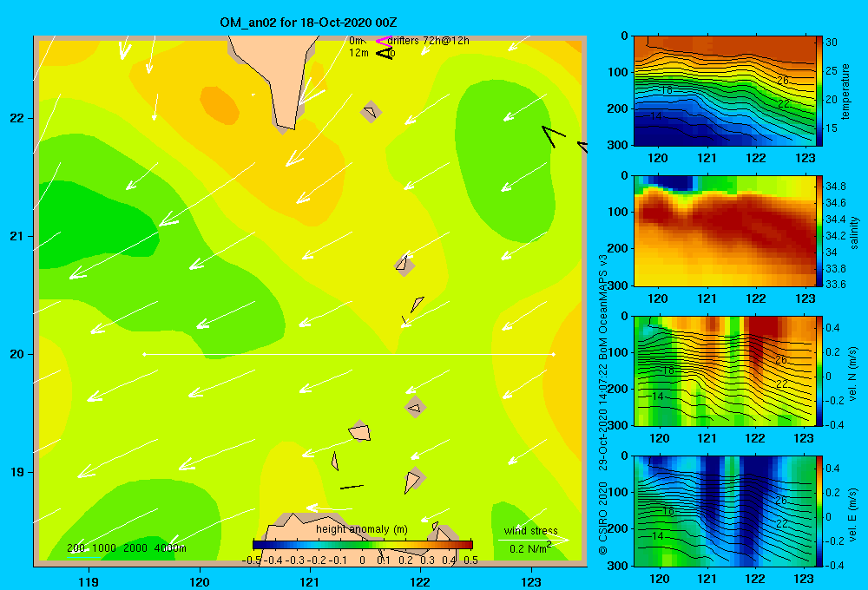Click the orange high anomaly patch near 120E 22.1N
Viewport: 868px width, 590px height.
(220, 105)
